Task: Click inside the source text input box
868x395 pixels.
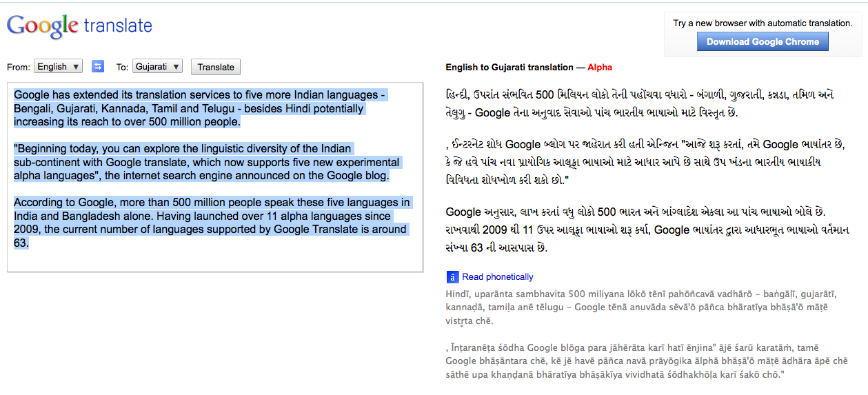Action: (215, 177)
